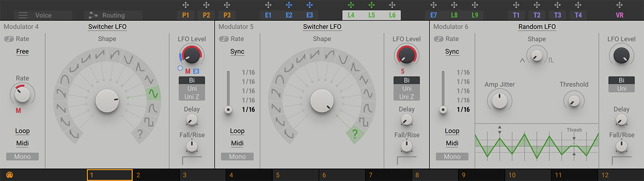Click the blue drag-cross icon above E3

309,5
